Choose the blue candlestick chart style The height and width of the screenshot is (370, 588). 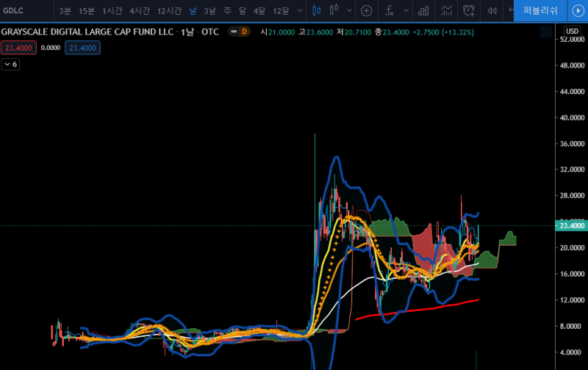[x=317, y=10]
